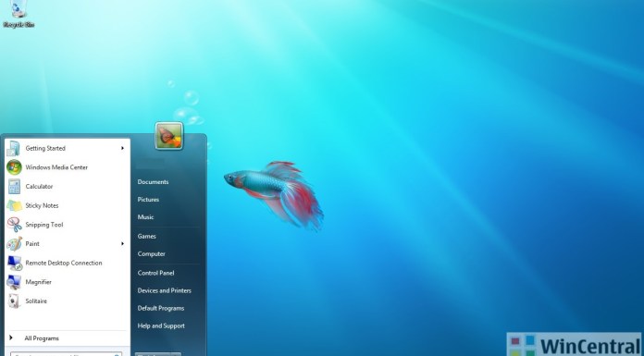This screenshot has height=356, width=644.
Task: Click Remote Desktop Connection label
Action: (64, 263)
